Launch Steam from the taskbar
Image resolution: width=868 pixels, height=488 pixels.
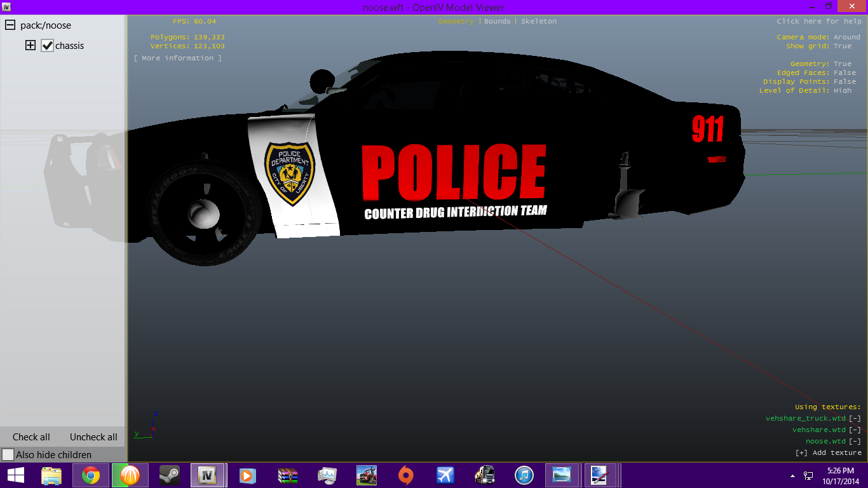pos(168,475)
